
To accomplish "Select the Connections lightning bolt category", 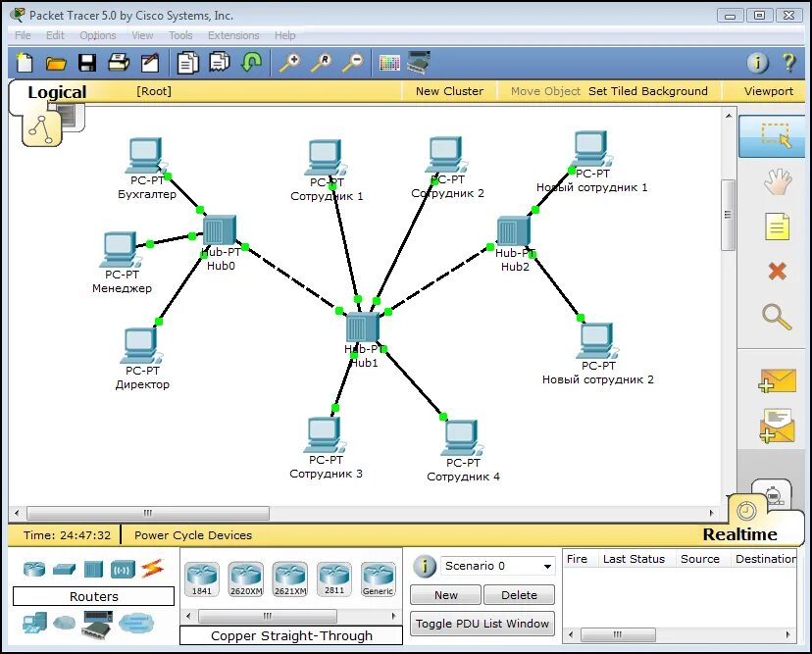I will pyautogui.click(x=151, y=569).
